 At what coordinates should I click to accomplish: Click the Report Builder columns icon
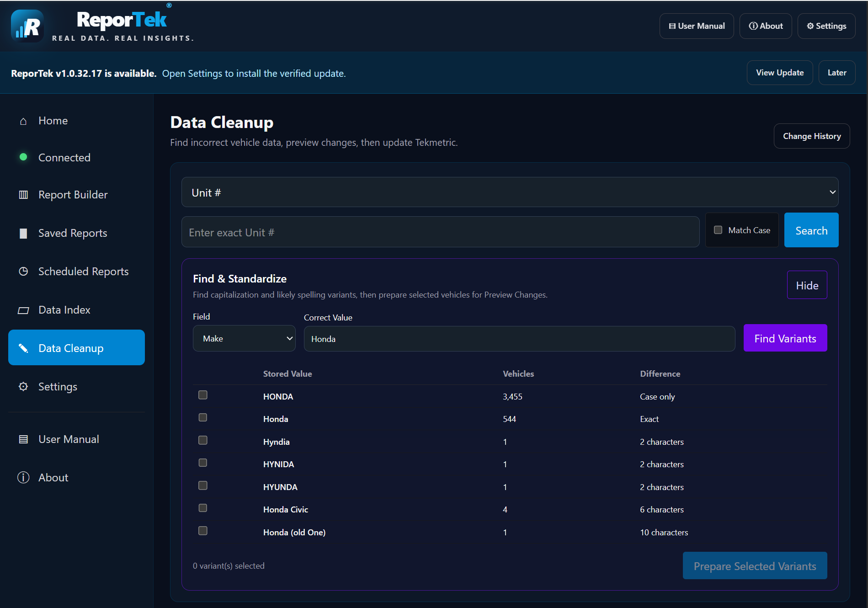coord(23,195)
